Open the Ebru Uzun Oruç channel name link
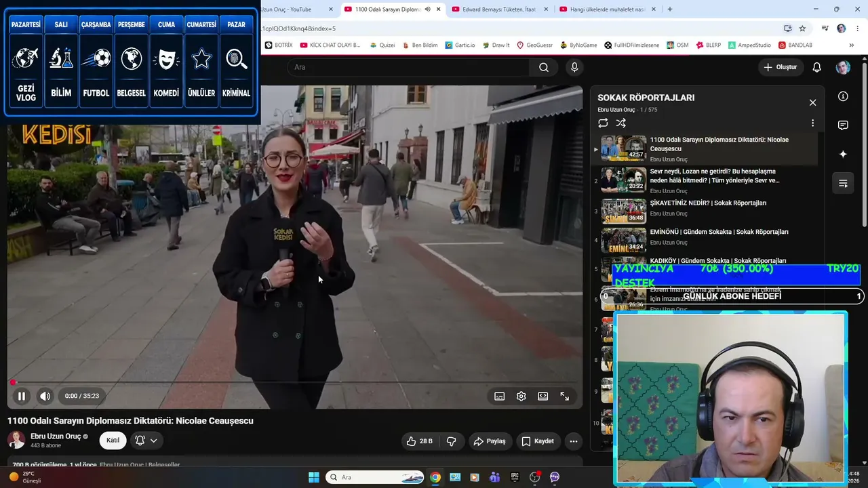This screenshot has width=868, height=488. (x=56, y=436)
